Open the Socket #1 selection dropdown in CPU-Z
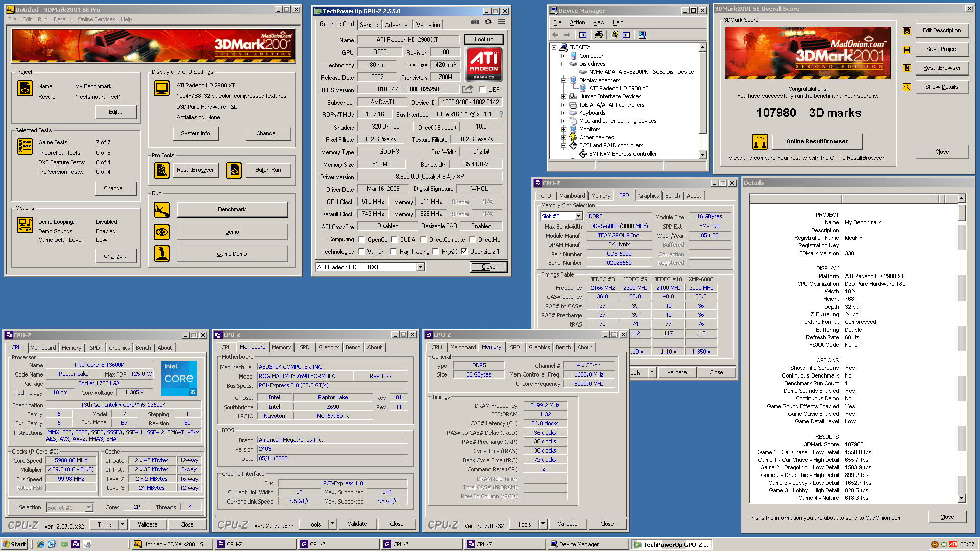Image resolution: width=980 pixels, height=551 pixels. tap(89, 508)
